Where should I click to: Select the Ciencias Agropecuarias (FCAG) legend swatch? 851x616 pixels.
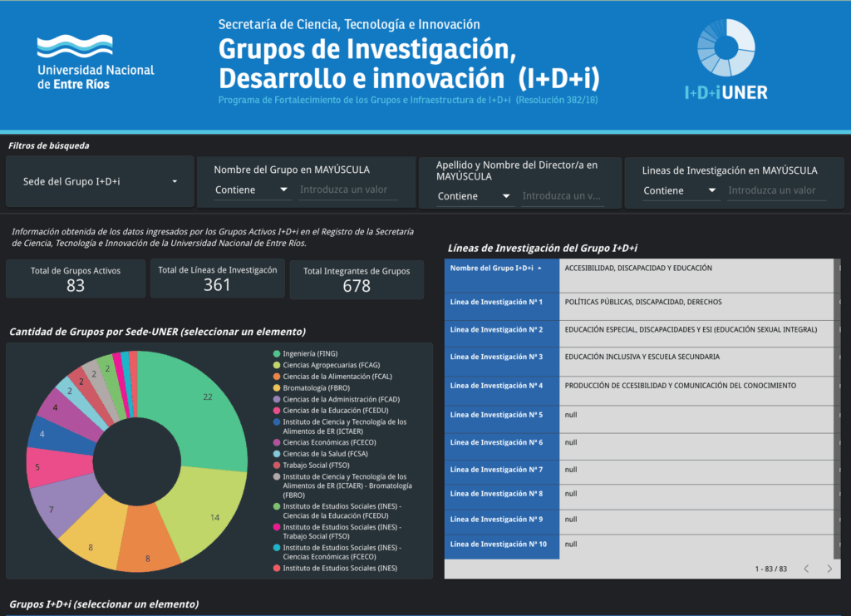pos(277,365)
